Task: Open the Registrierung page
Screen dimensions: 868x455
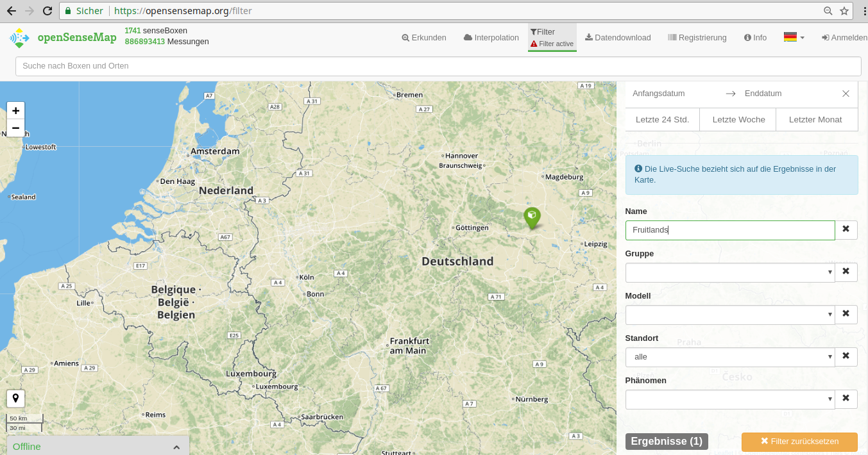Action: (x=697, y=38)
